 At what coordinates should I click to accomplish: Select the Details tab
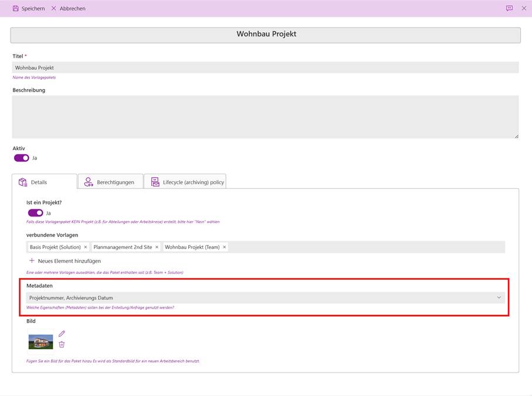tap(44, 182)
